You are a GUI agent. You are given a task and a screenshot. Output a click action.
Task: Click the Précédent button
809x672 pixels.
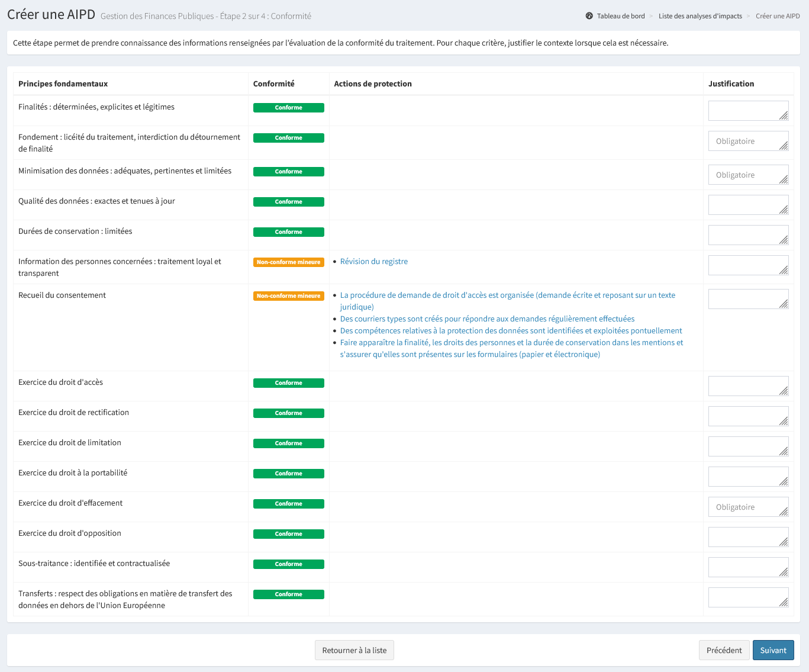(724, 650)
